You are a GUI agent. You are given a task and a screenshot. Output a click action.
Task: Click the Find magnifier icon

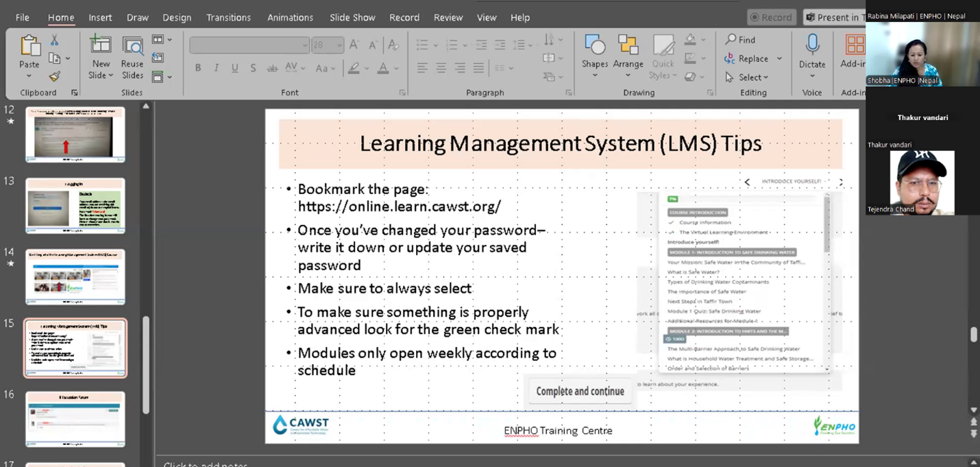coord(731,40)
